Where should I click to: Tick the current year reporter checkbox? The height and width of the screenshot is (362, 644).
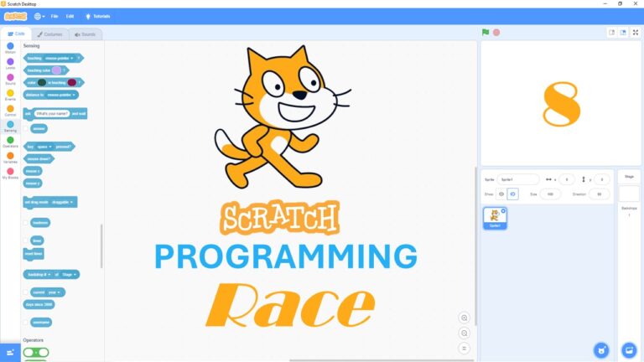pyautogui.click(x=26, y=292)
